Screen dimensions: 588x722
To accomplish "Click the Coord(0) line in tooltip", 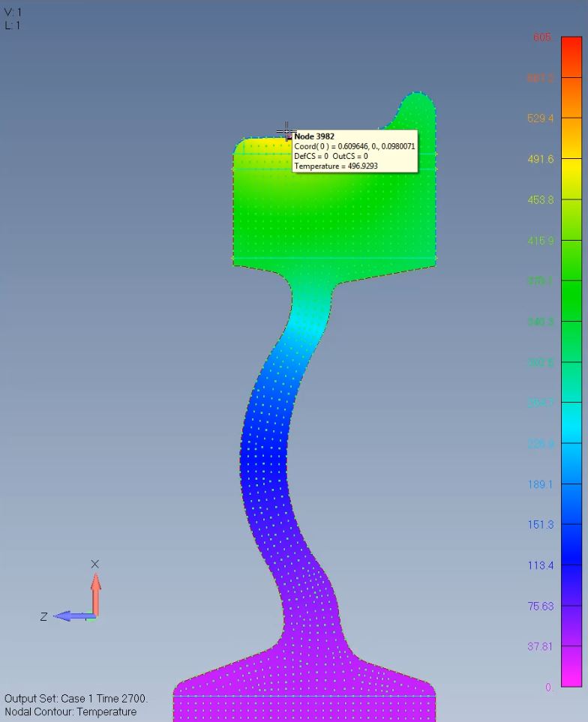I will [354, 146].
